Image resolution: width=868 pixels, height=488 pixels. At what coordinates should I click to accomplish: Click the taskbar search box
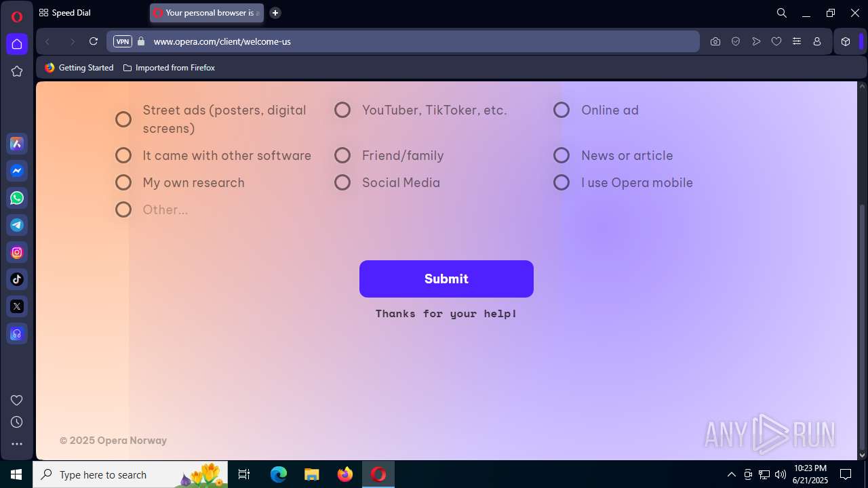pyautogui.click(x=130, y=474)
